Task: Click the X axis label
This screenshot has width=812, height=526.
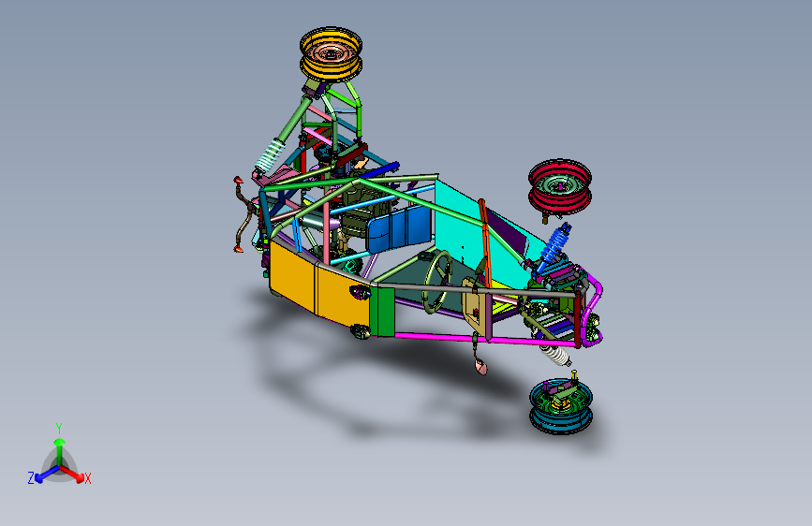Action: [x=88, y=479]
